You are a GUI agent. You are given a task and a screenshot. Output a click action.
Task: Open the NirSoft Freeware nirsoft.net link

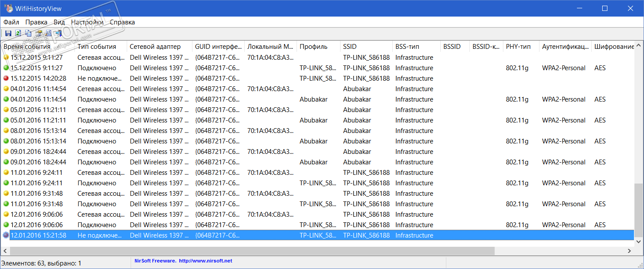[183, 261]
